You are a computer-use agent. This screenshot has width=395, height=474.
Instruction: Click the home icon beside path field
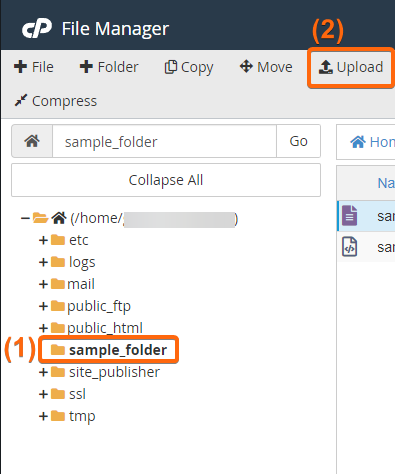coord(32,141)
